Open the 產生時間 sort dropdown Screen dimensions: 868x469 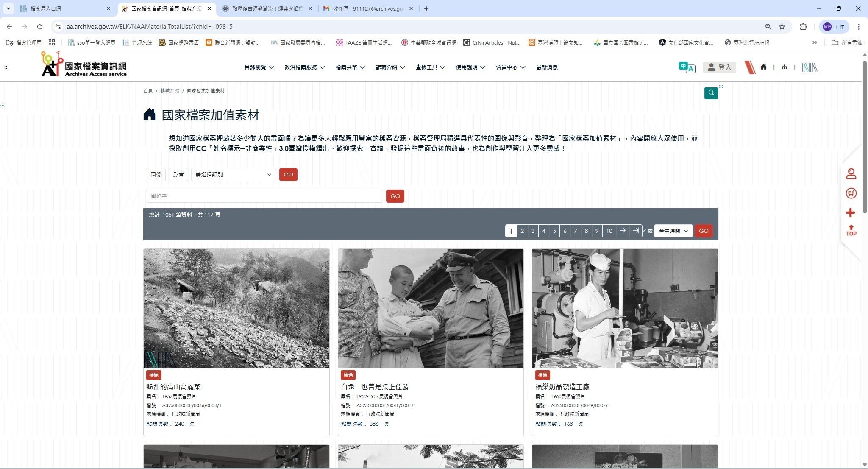[673, 231]
